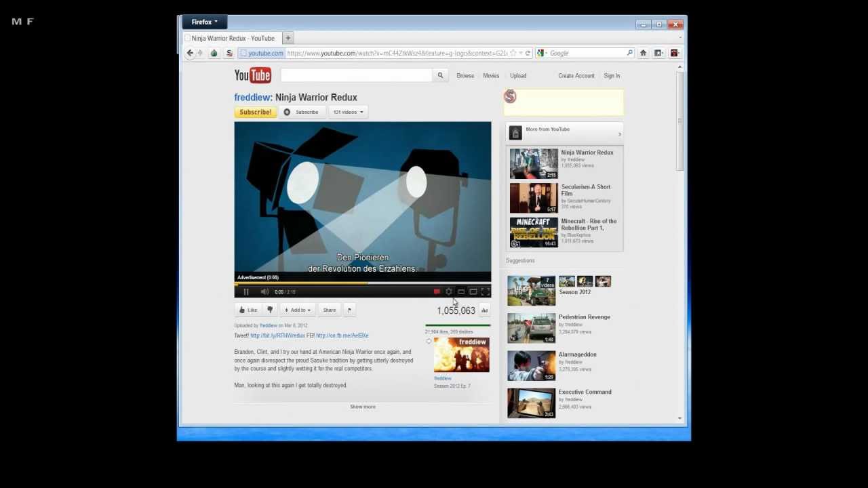Screen dimensions: 868x488
Task: Expand the description with Show more
Action: [x=363, y=407]
